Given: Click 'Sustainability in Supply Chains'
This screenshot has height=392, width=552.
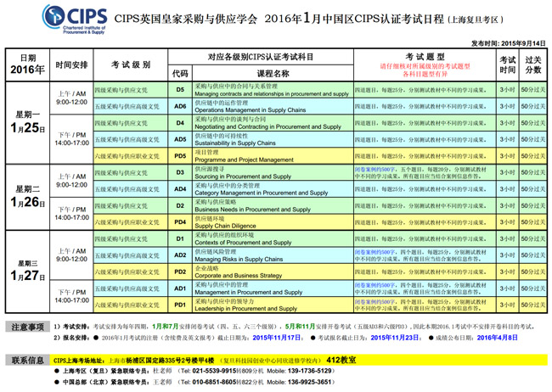Looking at the screenshot, I should [235, 143].
